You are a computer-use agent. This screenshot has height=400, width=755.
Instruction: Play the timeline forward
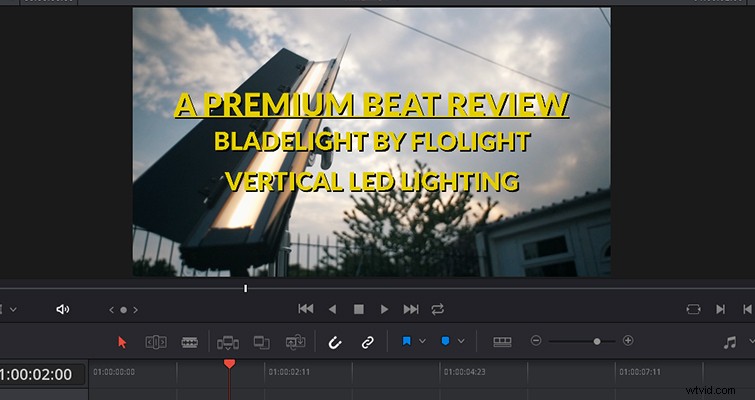pos(384,310)
